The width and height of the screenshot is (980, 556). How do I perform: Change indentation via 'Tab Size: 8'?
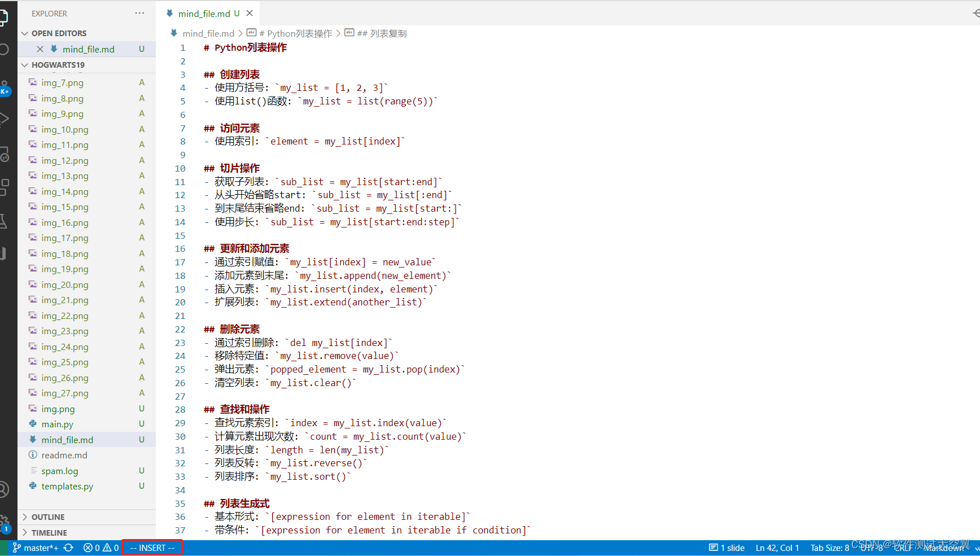click(830, 548)
